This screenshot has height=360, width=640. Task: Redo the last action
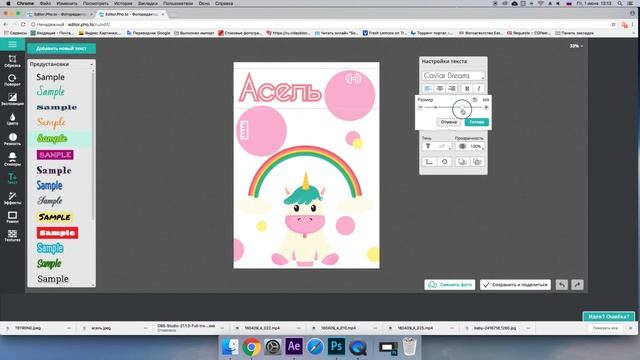(577, 284)
